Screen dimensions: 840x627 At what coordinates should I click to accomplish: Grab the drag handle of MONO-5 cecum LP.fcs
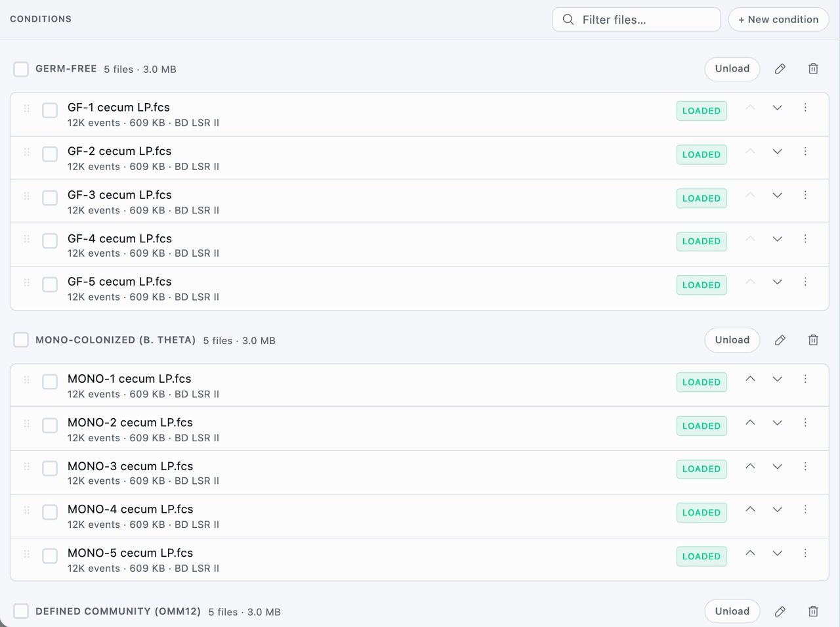tap(27, 554)
